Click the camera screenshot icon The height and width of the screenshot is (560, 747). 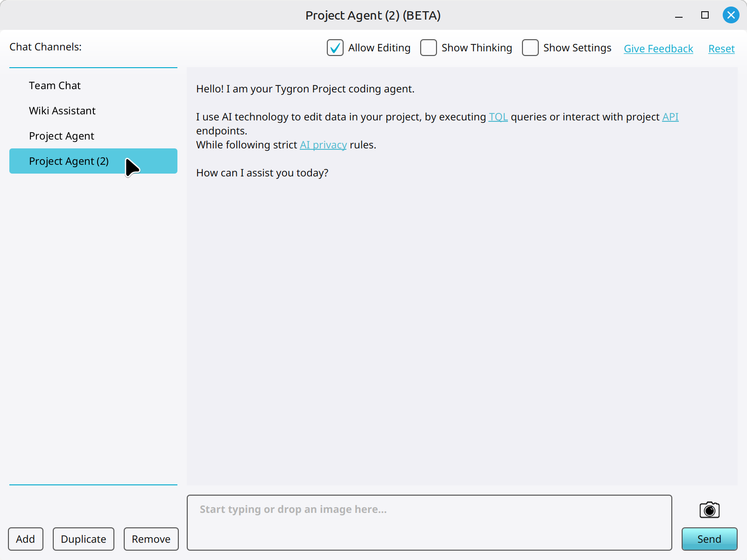coord(709,510)
